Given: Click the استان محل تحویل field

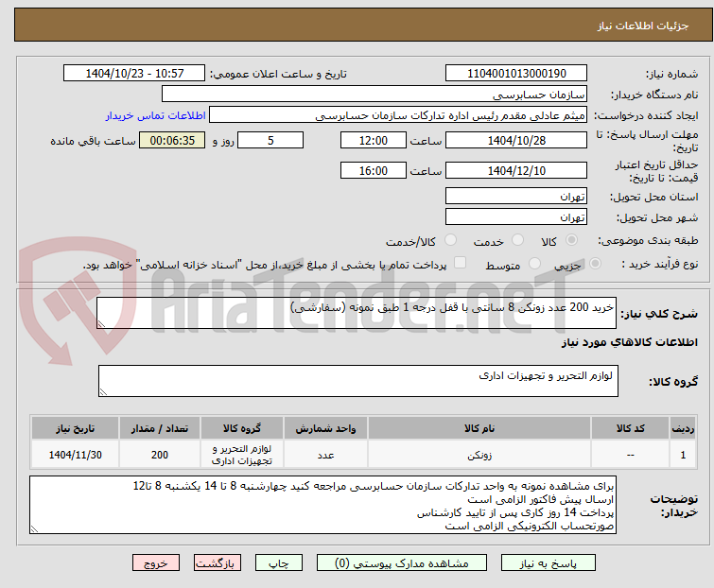Looking at the screenshot, I should (516, 196).
